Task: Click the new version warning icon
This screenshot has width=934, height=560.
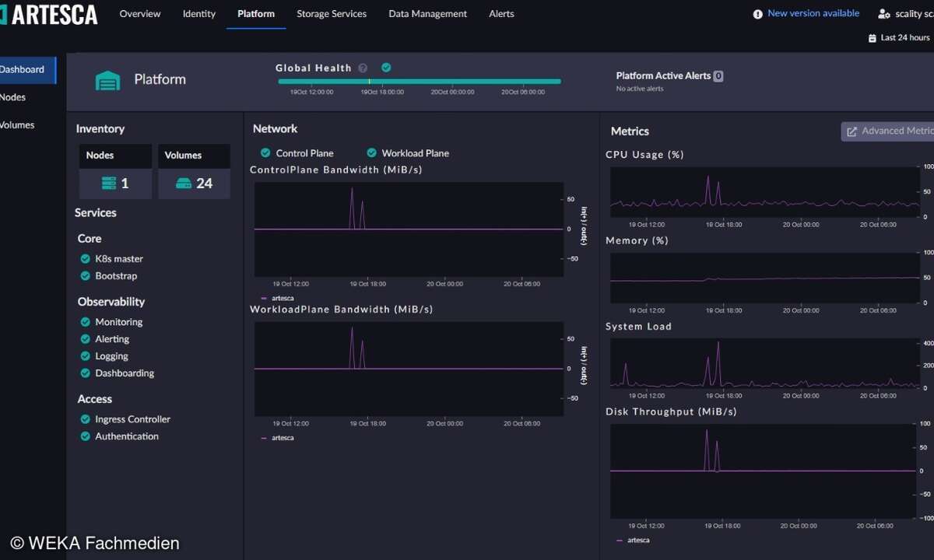Action: pos(758,14)
